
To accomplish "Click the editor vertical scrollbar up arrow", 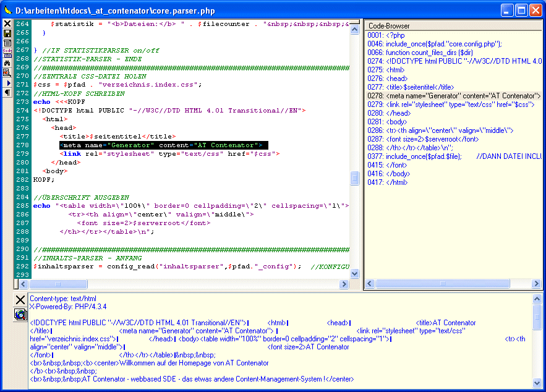I will (354, 30).
